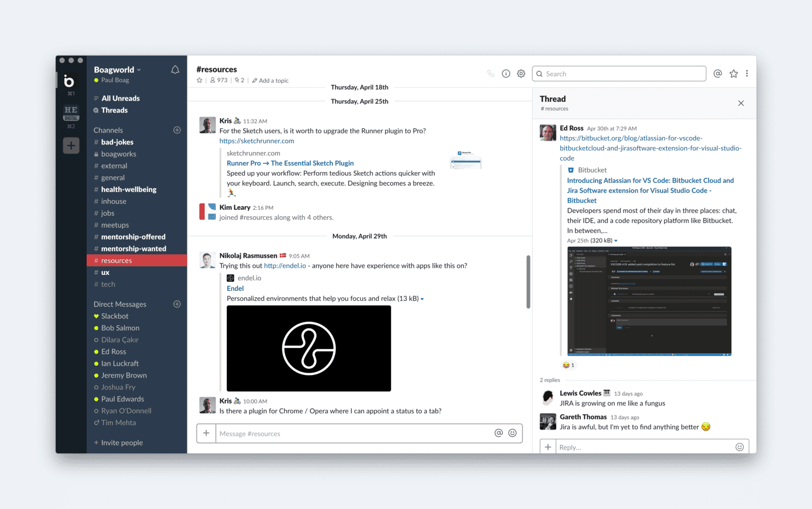Switch to HE Digital workspace icon
This screenshot has width=812, height=509.
point(71,114)
